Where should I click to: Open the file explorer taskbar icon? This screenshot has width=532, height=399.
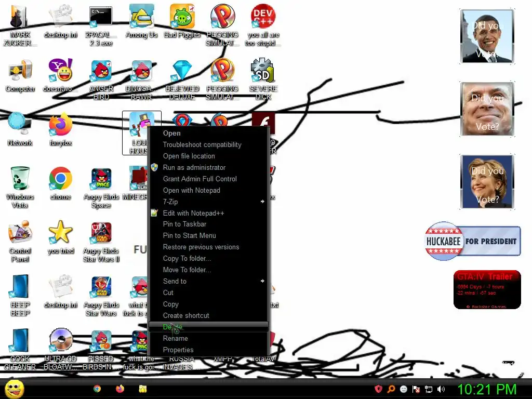click(x=143, y=389)
